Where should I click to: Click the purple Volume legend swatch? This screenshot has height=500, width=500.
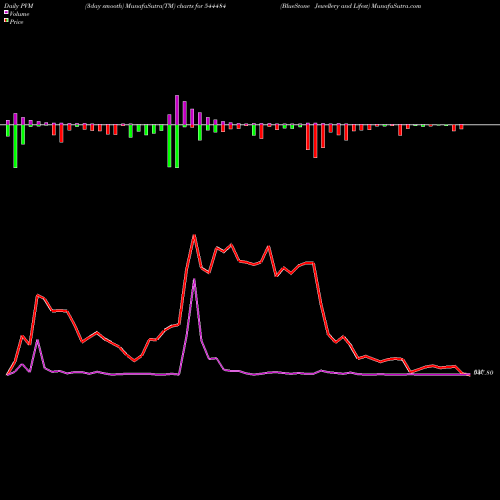[x=6, y=13]
